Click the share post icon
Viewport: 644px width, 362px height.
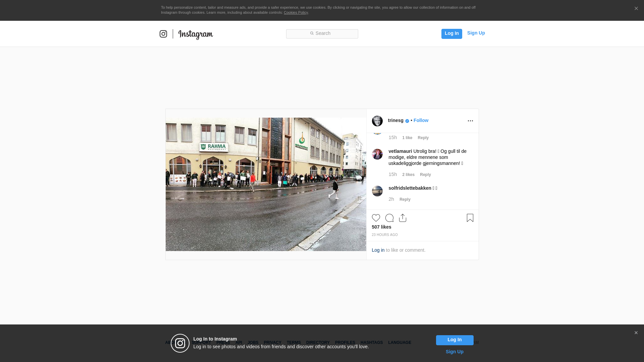coord(402,218)
